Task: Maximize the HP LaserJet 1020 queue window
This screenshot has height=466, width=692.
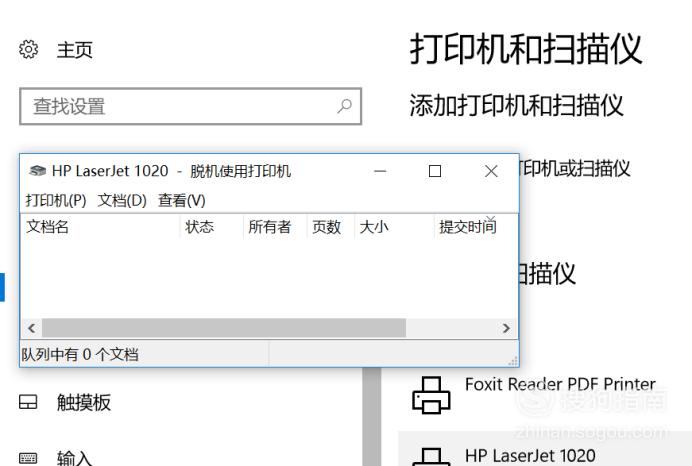Action: coord(435,171)
